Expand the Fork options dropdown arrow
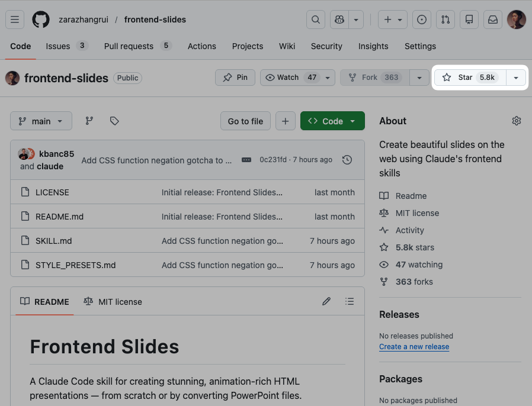Screen dimensions: 532x406 (419, 78)
